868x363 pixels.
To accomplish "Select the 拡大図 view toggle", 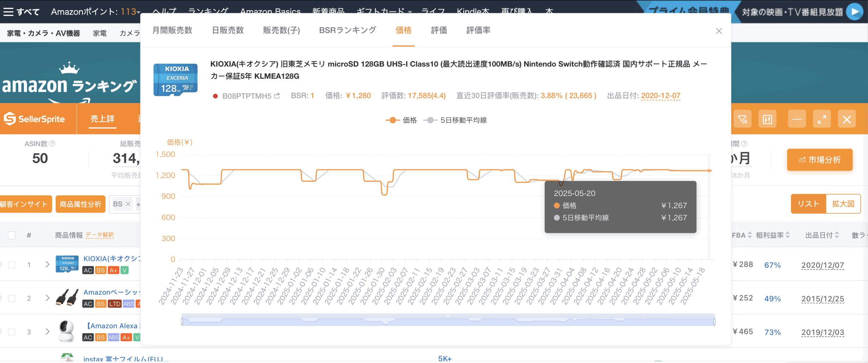I will pos(843,204).
